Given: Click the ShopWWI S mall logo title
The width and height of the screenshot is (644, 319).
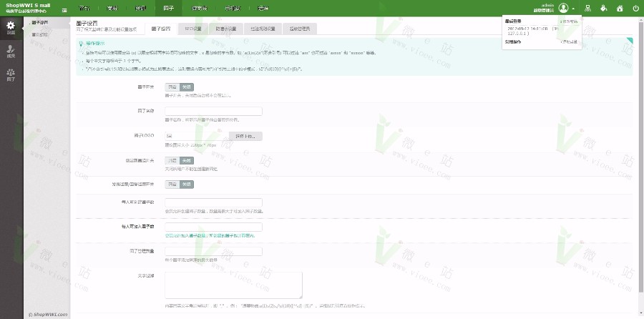Looking at the screenshot, I should click(28, 5).
